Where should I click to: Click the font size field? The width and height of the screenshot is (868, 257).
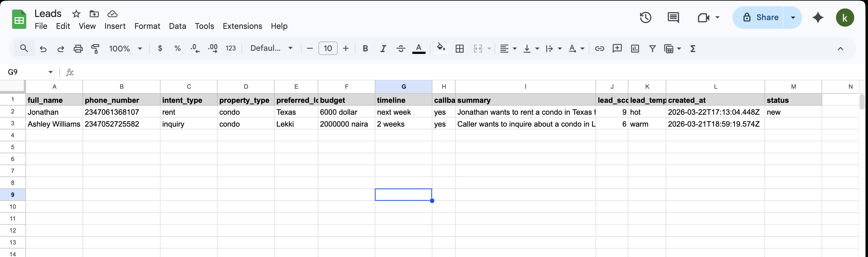(x=327, y=49)
